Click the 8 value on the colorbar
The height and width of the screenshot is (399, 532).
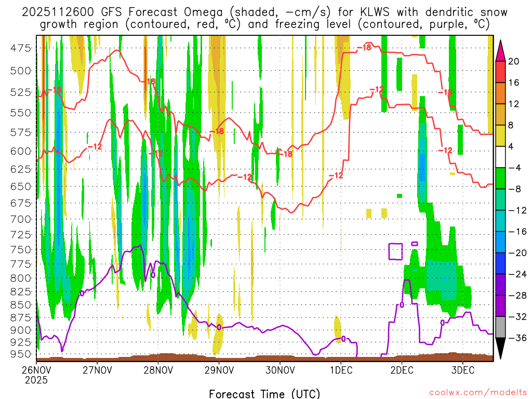point(511,125)
